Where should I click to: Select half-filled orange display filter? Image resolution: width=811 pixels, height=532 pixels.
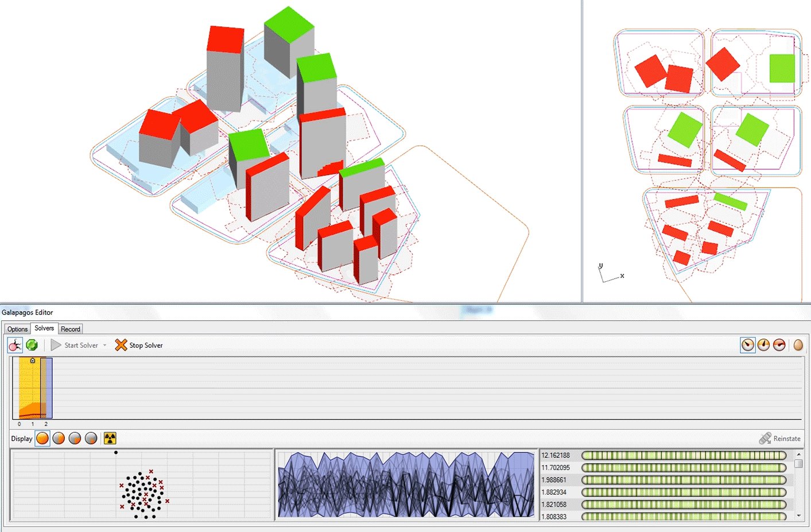pyautogui.click(x=59, y=438)
